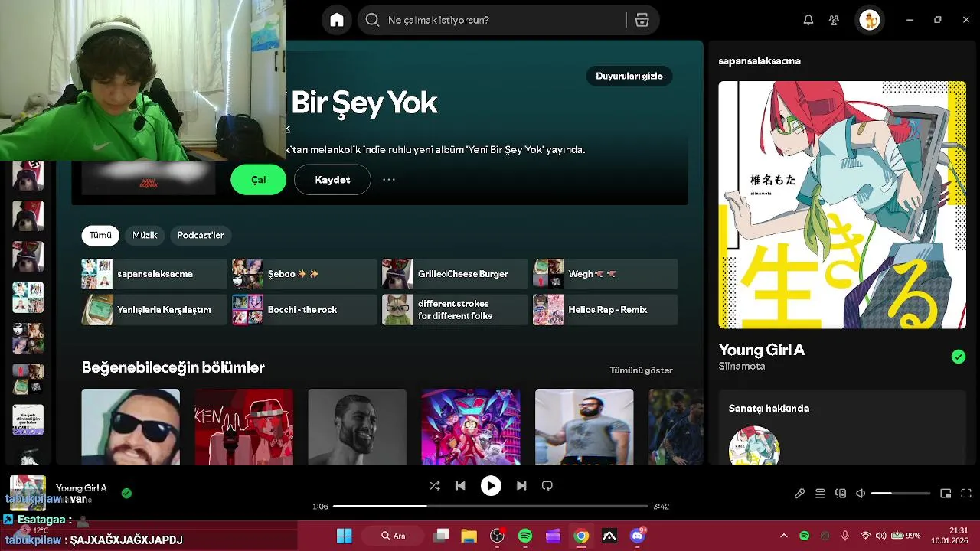Click the magnifier search icon
The width and height of the screenshot is (980, 551).
[372, 20]
